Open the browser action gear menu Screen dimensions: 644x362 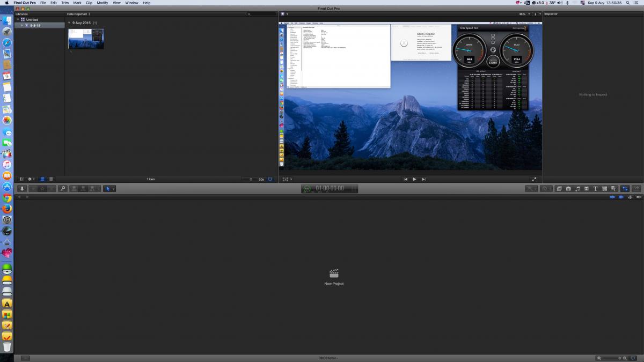coord(31,179)
